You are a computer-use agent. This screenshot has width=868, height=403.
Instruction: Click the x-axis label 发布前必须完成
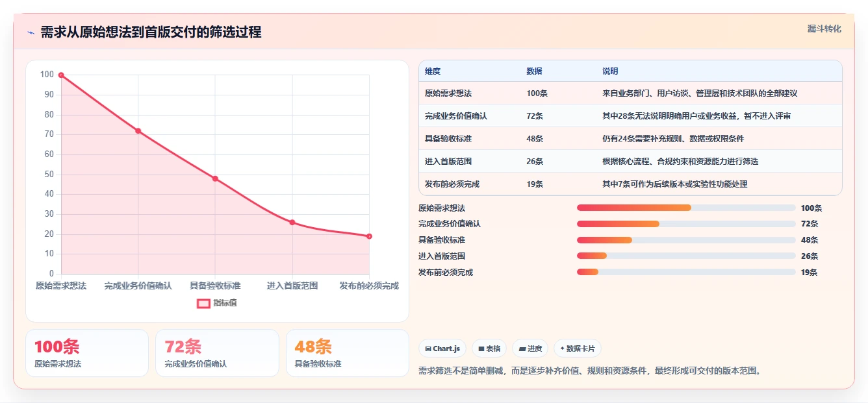point(369,286)
